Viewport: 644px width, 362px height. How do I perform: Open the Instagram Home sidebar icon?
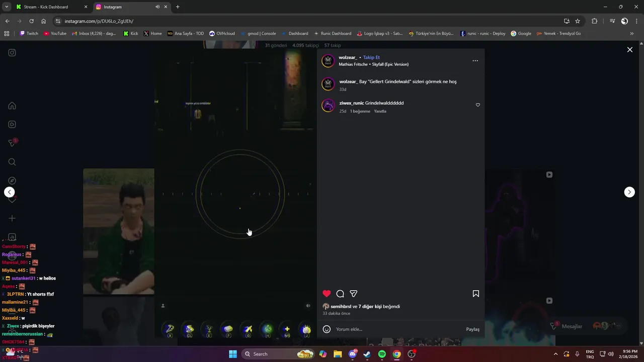click(12, 106)
